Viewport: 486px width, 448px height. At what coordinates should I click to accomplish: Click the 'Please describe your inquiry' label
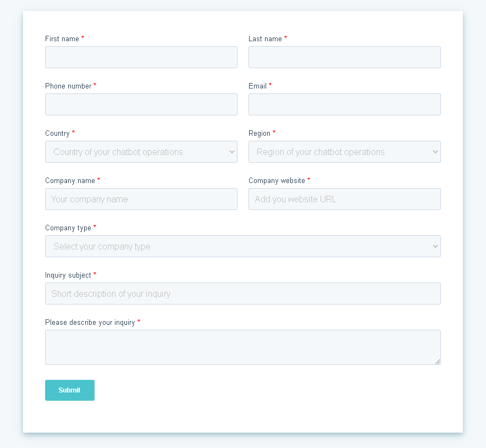pos(90,323)
